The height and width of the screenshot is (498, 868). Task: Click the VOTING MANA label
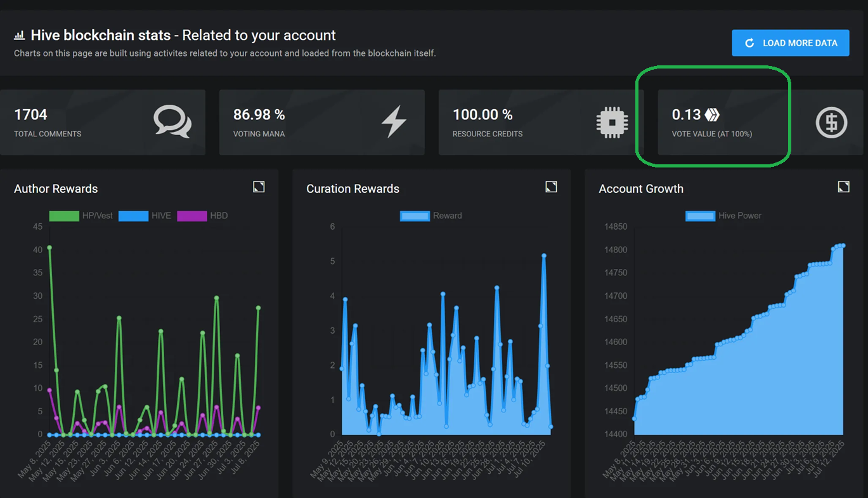[259, 134]
